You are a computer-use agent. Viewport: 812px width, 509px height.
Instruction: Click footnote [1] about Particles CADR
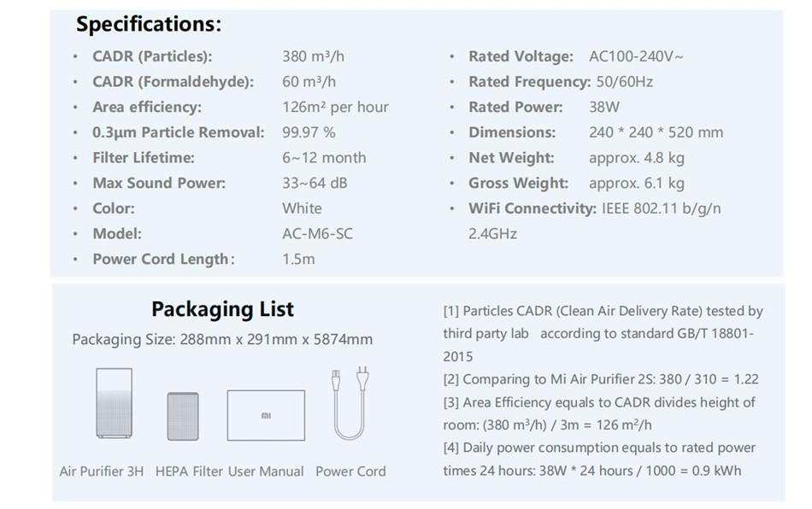(x=603, y=334)
